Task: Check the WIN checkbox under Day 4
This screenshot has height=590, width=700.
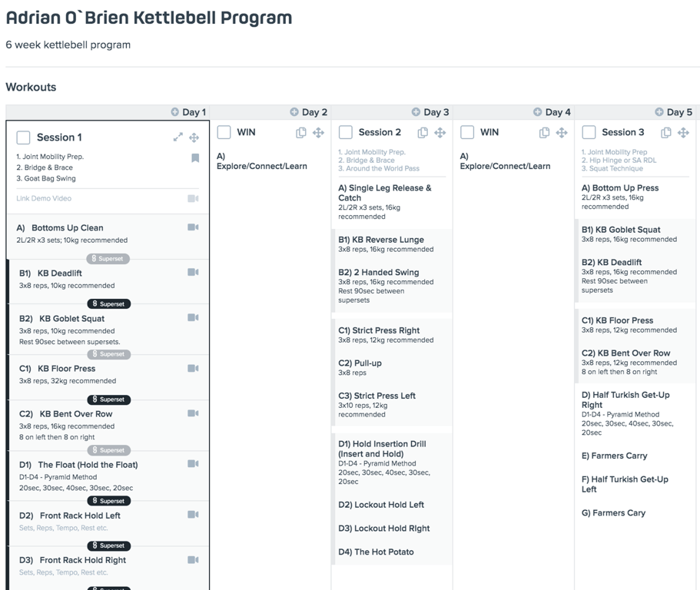Action: pos(467,132)
